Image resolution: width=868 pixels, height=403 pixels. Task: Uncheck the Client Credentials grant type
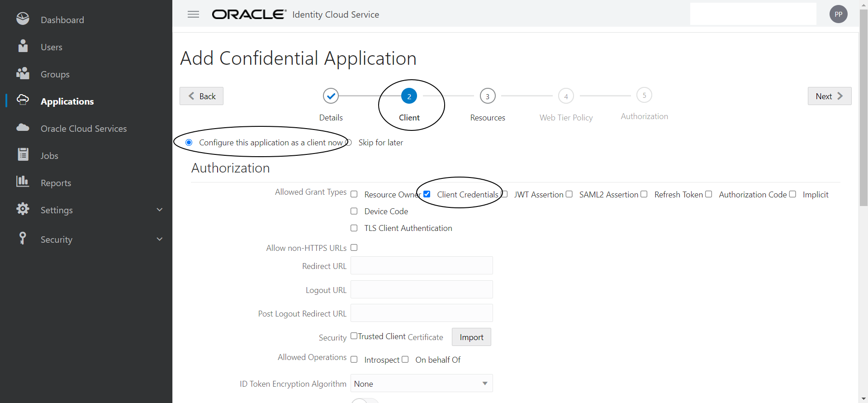click(427, 194)
